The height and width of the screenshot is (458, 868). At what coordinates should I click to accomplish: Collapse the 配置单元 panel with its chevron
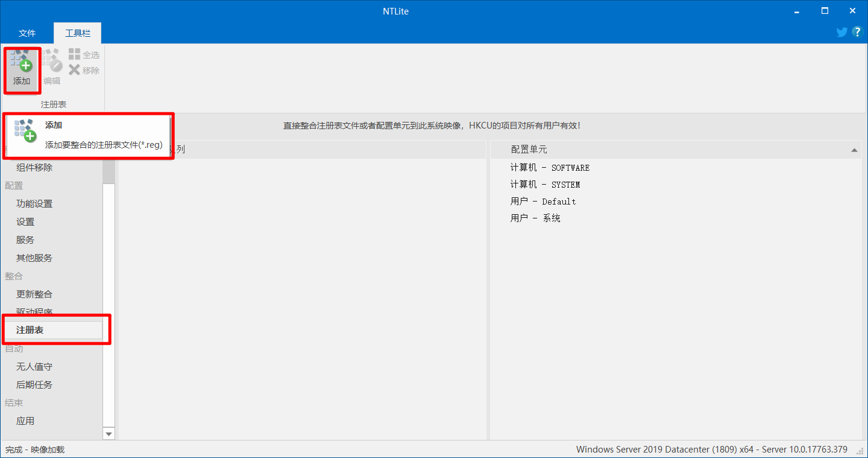coord(855,150)
